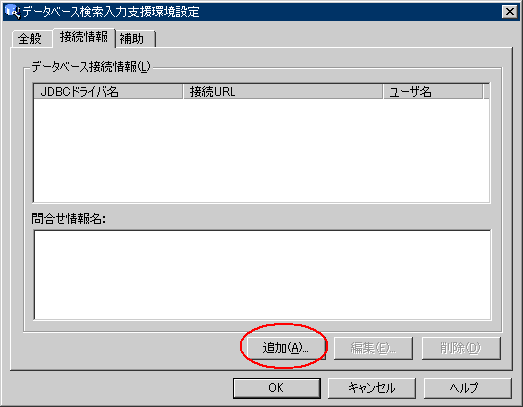Click the dialog title bar application icon
This screenshot has height=407, width=523.
tap(13, 11)
